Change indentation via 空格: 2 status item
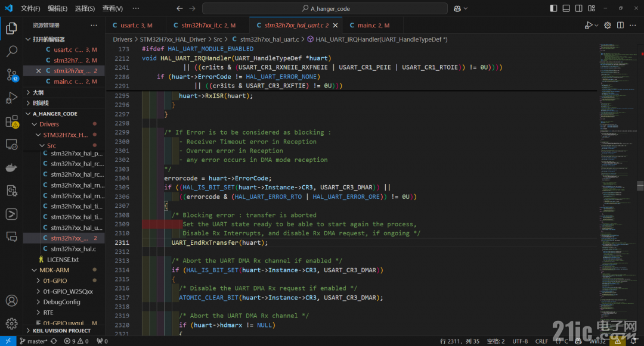The height and width of the screenshot is (346, 644). click(496, 341)
